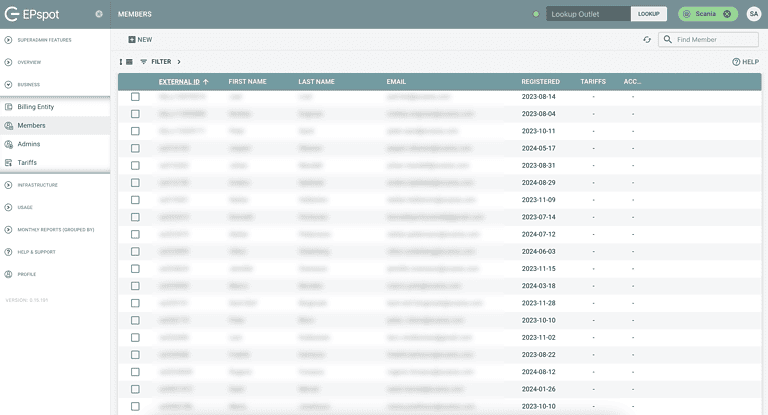Click the filter funnel icon
Image resolution: width=768 pixels, height=415 pixels.
click(144, 62)
